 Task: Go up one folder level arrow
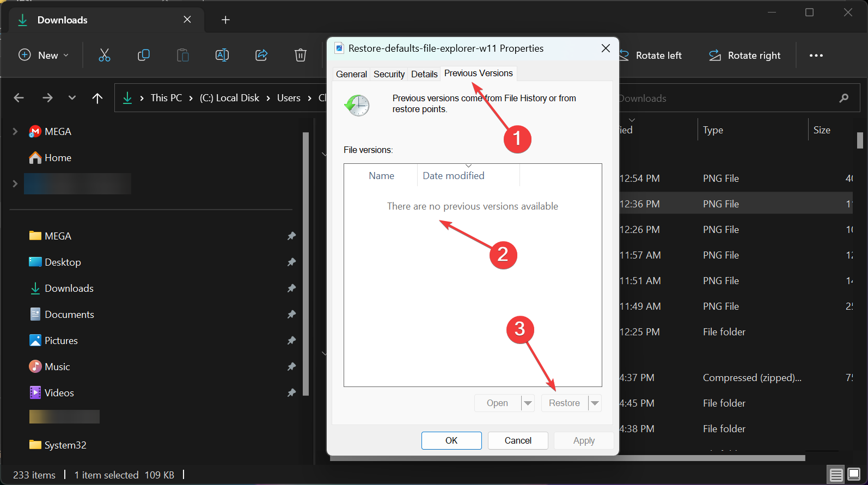(x=97, y=98)
